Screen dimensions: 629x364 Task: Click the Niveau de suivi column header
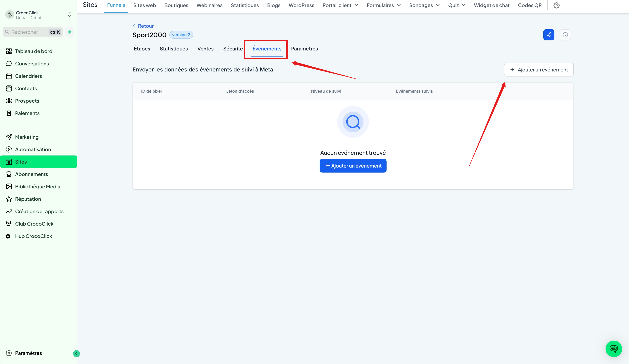pos(326,91)
